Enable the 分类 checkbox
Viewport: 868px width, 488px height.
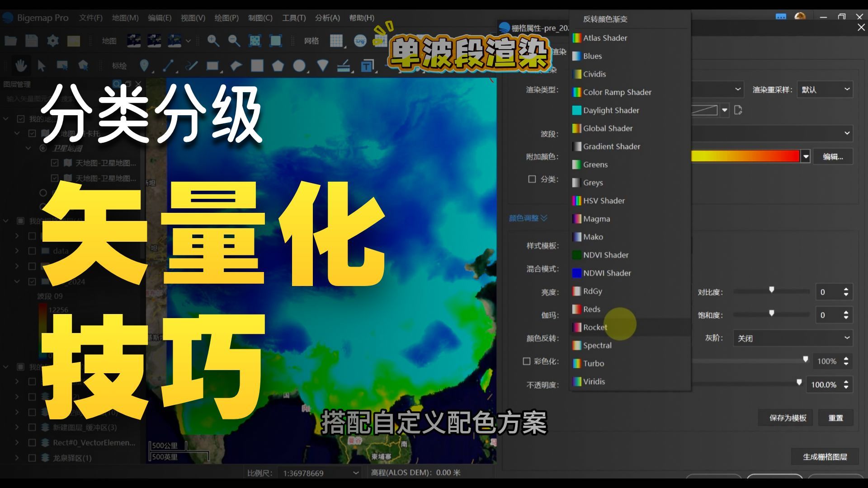click(532, 179)
